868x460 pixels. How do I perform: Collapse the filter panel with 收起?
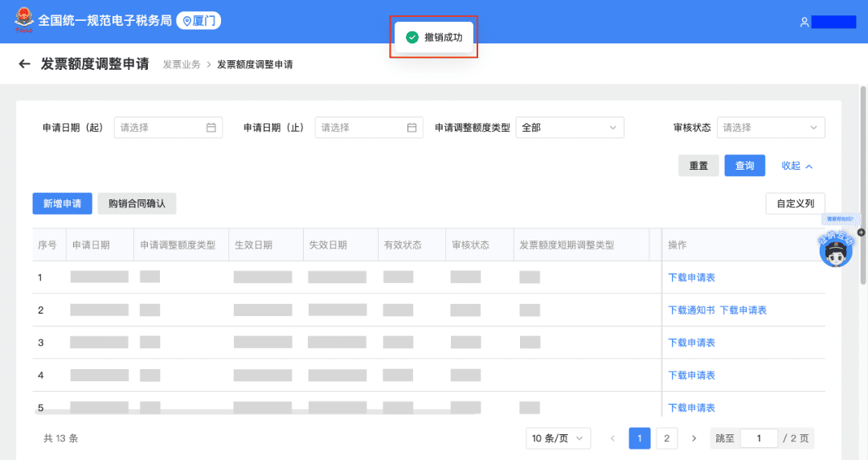coord(796,166)
